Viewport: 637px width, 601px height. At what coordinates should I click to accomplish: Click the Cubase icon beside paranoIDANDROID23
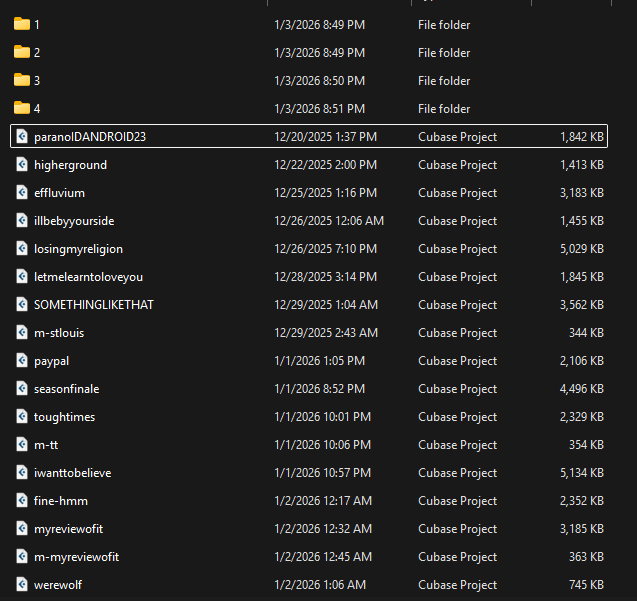[22, 136]
